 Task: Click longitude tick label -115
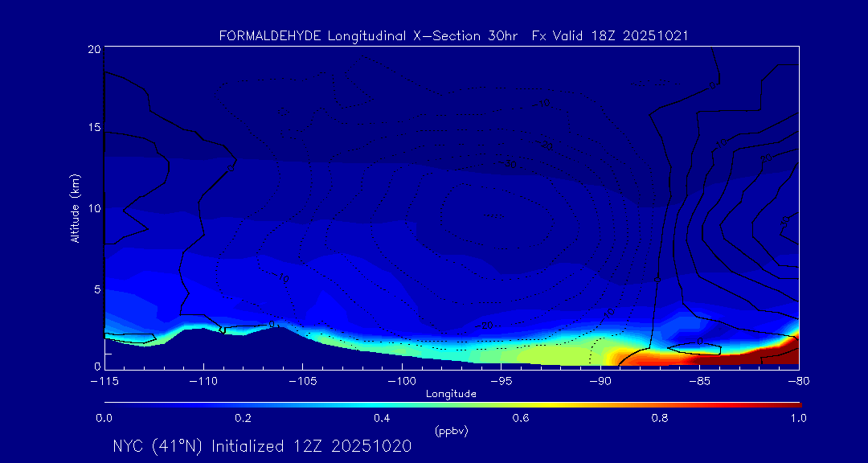point(104,382)
